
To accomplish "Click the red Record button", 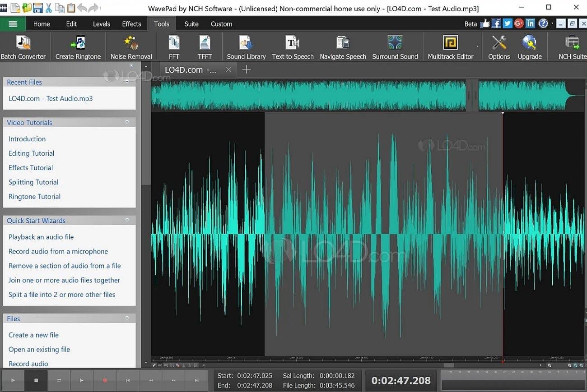I will pos(105,380).
